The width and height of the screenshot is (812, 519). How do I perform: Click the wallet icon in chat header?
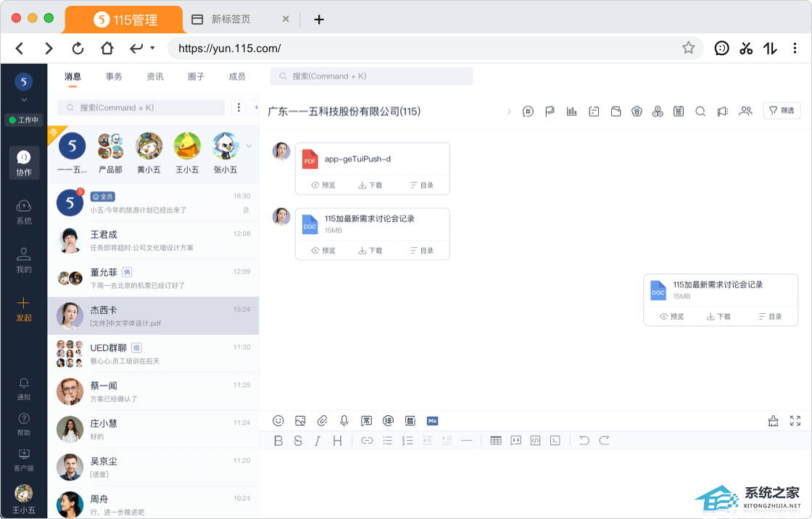pos(616,112)
